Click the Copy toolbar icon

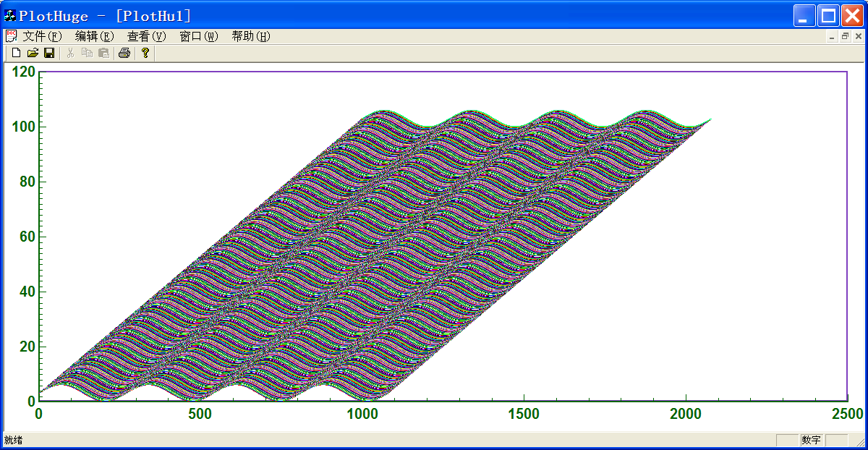click(x=87, y=53)
